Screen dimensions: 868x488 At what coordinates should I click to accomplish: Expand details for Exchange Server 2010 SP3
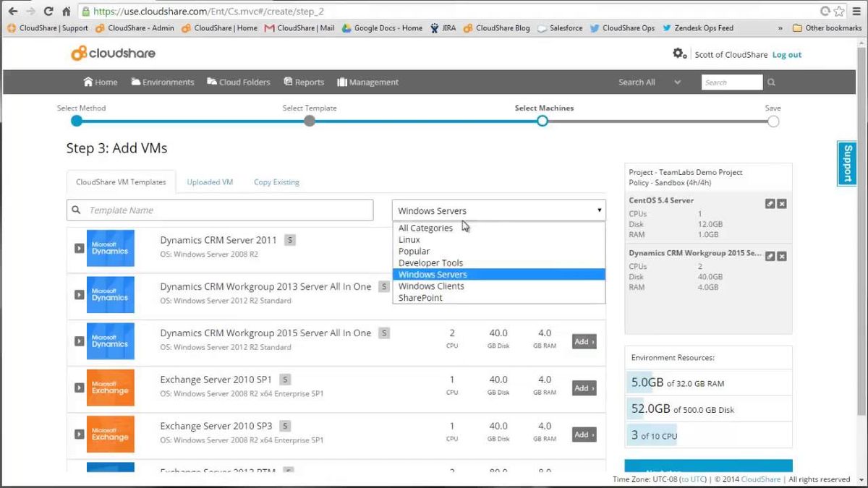[80, 435]
